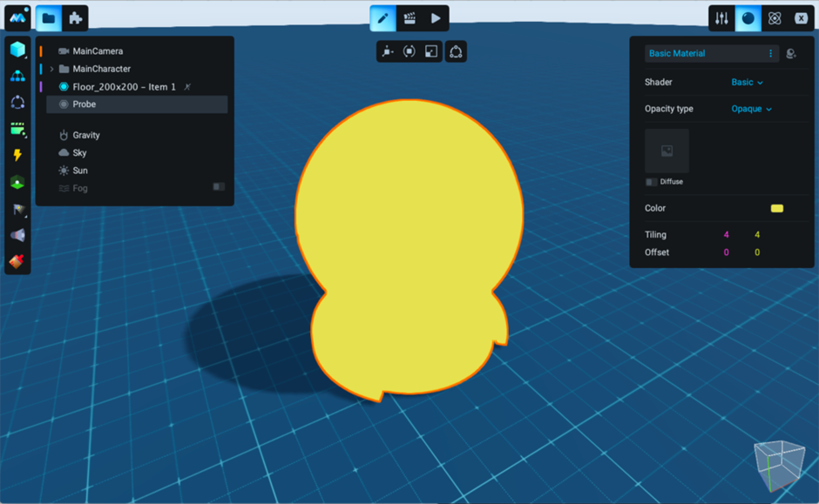Open the Shader Basic dropdown

[x=747, y=83]
